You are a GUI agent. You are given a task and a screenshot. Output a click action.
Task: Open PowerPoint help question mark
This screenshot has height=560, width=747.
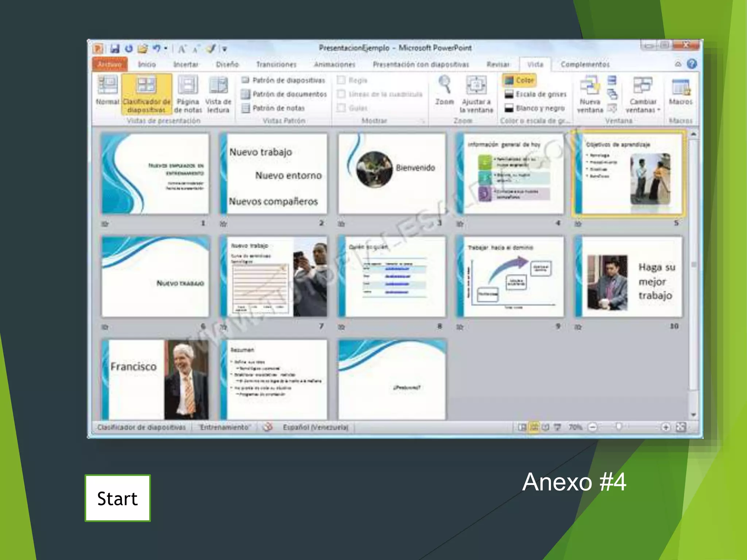[x=692, y=64]
